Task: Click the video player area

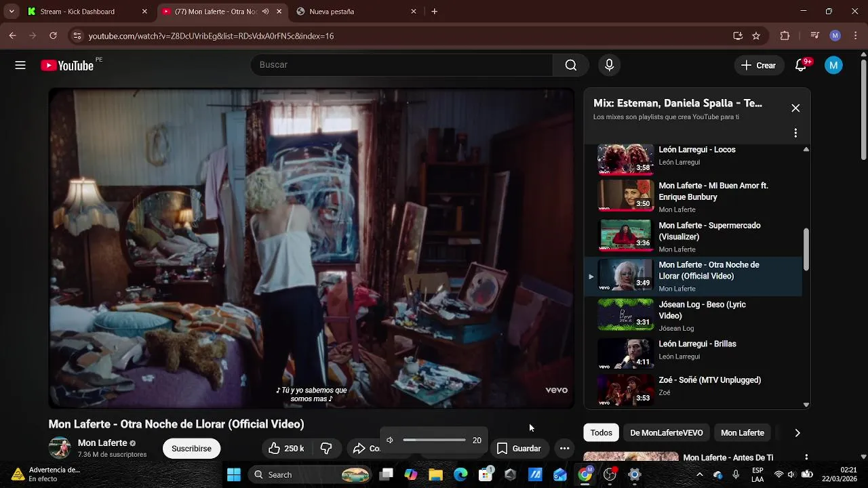Action: coord(311,248)
